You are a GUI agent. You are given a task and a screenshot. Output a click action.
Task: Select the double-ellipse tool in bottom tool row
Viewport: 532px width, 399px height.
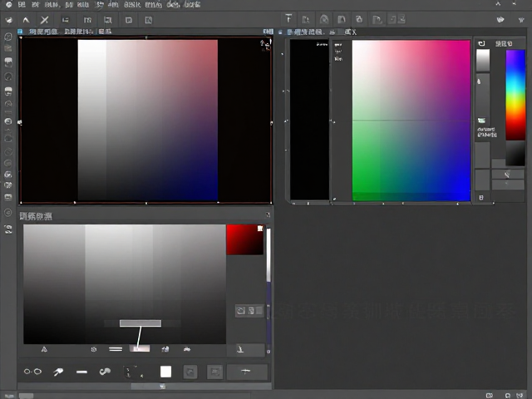tap(32, 372)
